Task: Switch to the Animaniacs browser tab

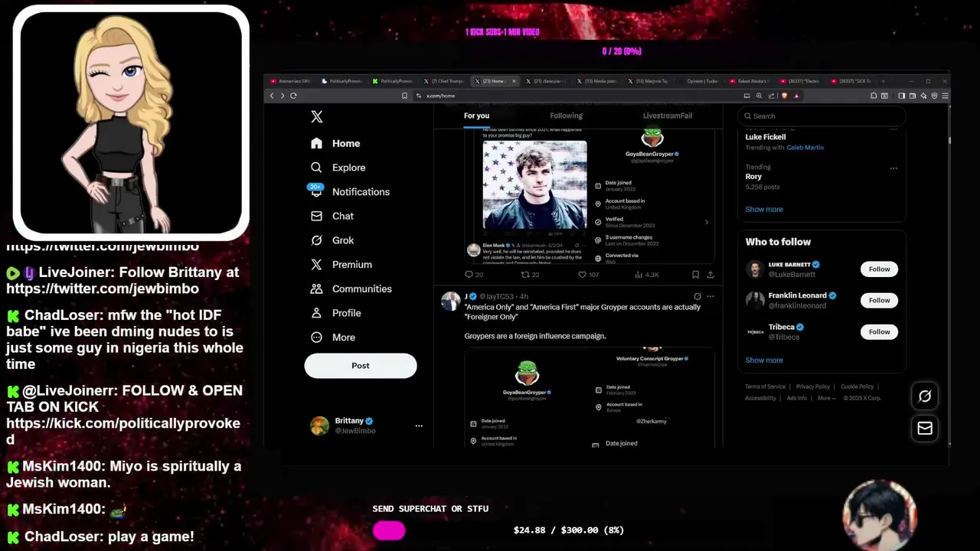Action: 291,81
